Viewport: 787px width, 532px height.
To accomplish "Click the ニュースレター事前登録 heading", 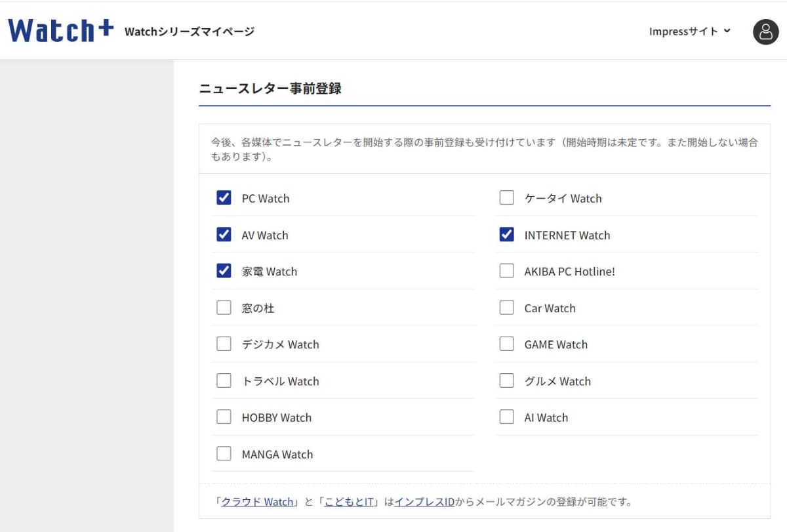I will point(270,88).
